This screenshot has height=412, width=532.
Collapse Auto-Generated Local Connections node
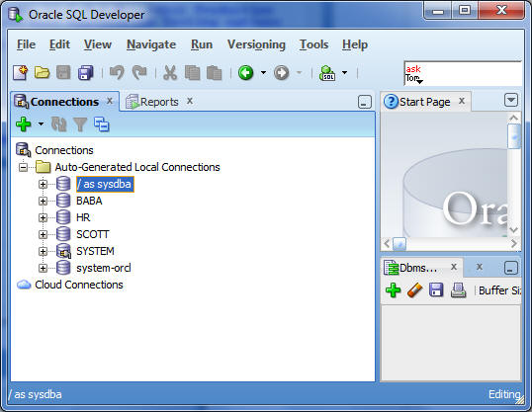23,167
